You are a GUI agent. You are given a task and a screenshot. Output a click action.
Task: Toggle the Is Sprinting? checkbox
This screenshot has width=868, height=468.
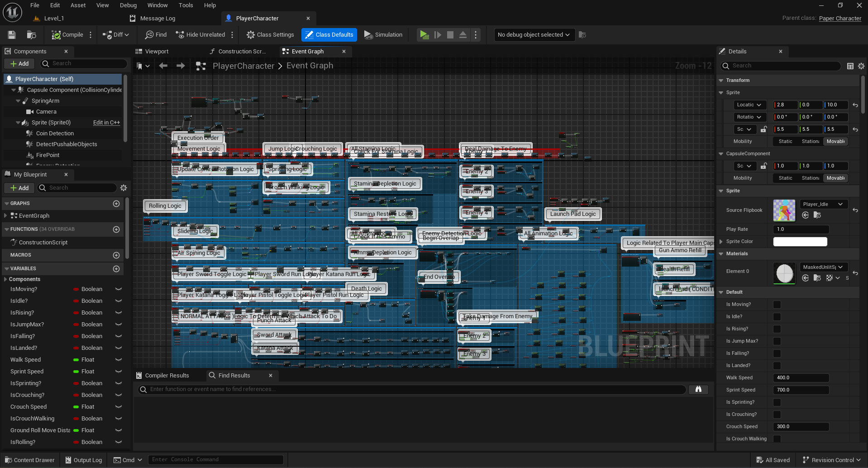click(x=777, y=402)
